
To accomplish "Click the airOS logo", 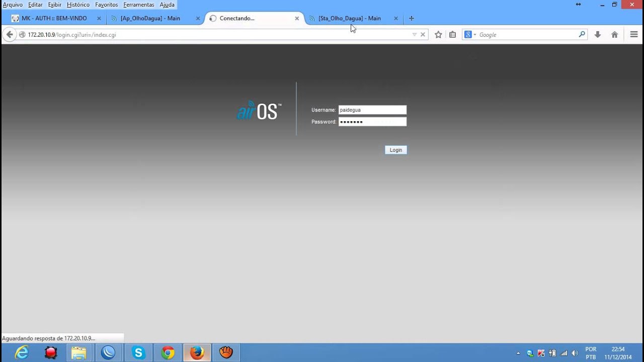I will coord(259,110).
